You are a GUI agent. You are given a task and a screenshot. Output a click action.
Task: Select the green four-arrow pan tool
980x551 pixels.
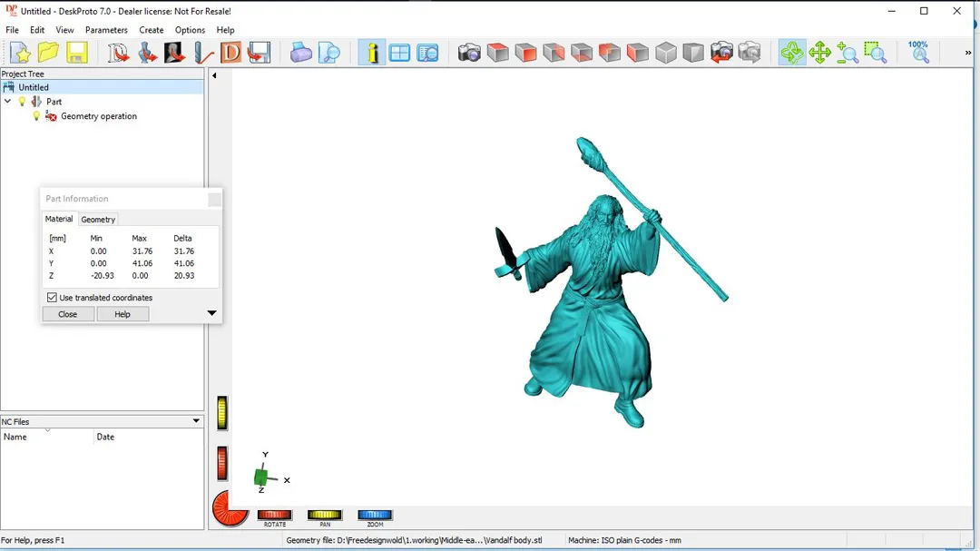[819, 53]
